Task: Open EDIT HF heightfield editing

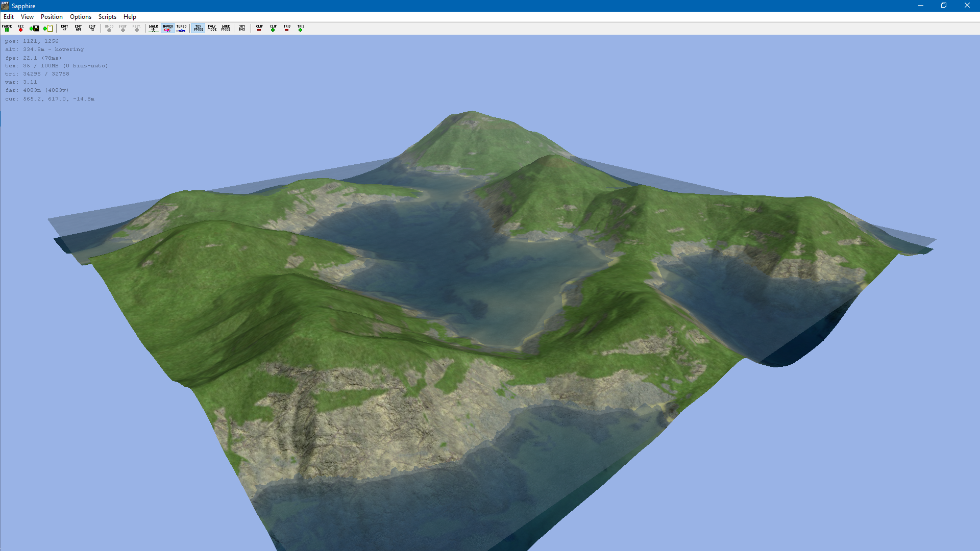Action: (x=64, y=28)
